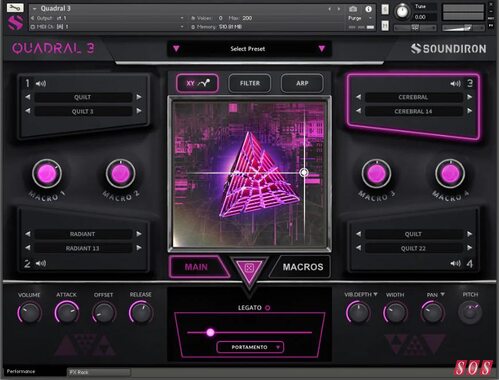Click the Soundiron S logo in header
Screen dimensions: 499x380
pyautogui.click(x=15, y=23)
